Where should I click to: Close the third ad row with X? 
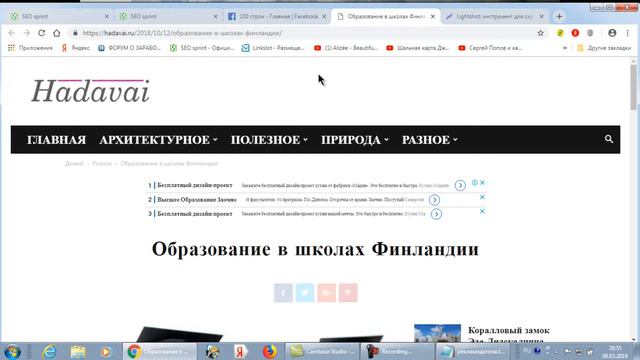pyautogui.click(x=482, y=211)
